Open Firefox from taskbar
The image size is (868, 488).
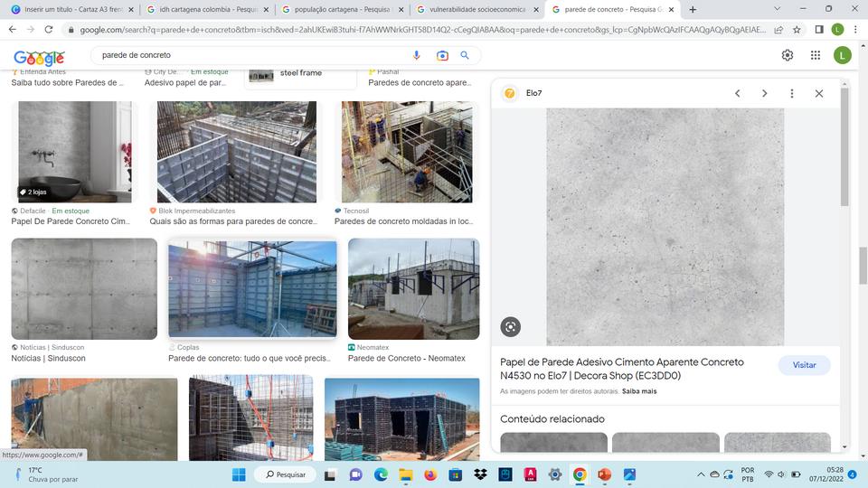pyautogui.click(x=430, y=474)
